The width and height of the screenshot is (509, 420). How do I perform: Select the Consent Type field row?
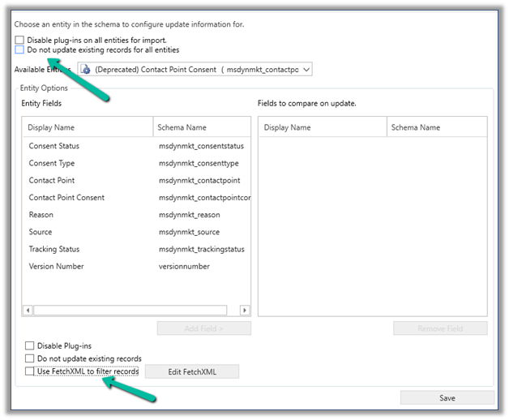click(53, 163)
